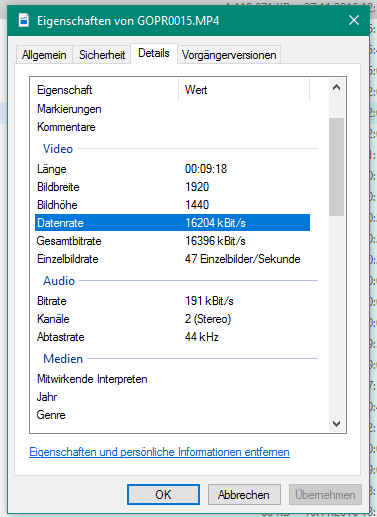Select the Vorgängerversionen tab
This screenshot has height=517, width=377.
(x=229, y=55)
